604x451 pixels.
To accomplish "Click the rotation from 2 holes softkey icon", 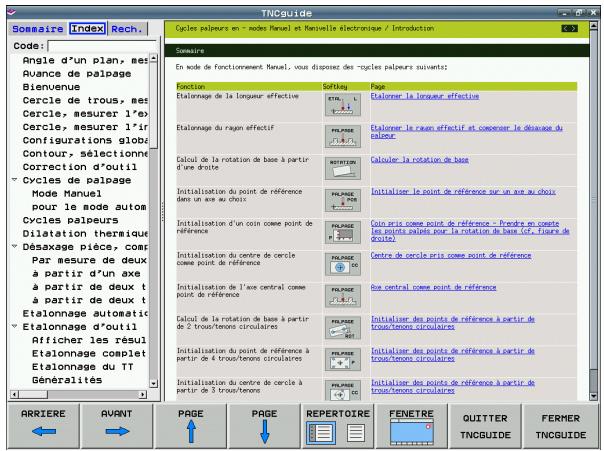I will 342,328.
